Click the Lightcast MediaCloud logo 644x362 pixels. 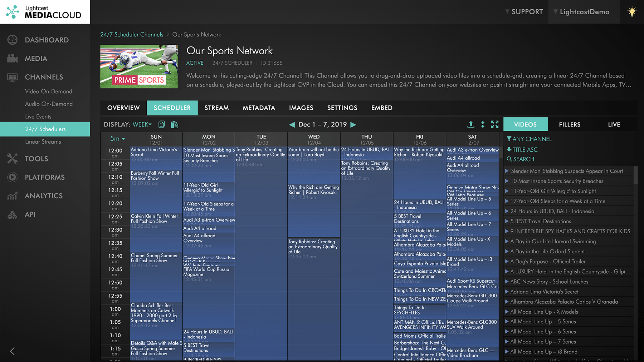(x=44, y=12)
